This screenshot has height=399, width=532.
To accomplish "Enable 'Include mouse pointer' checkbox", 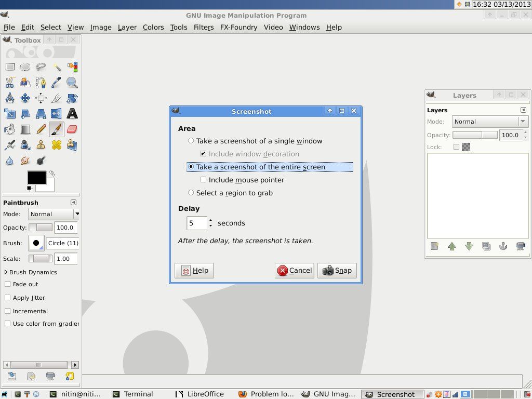I will coord(204,180).
